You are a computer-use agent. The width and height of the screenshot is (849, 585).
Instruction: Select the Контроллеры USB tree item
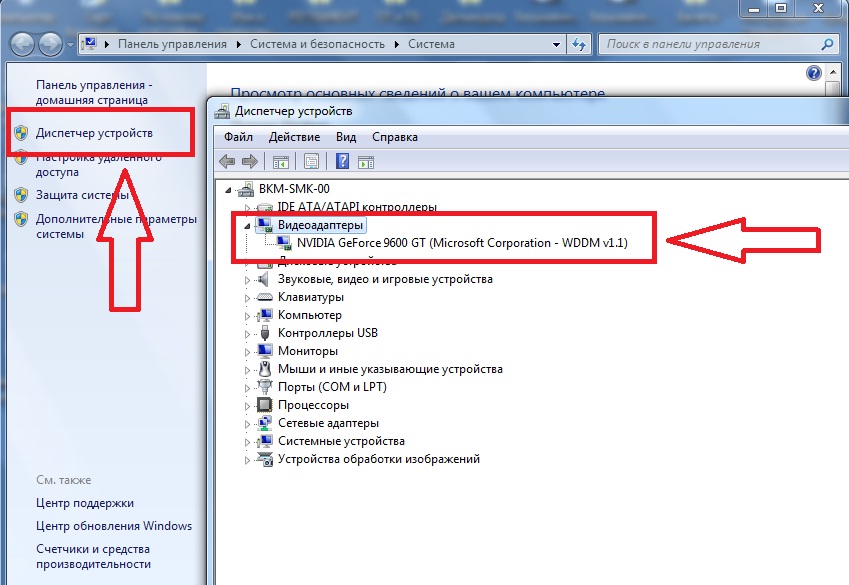click(x=327, y=333)
